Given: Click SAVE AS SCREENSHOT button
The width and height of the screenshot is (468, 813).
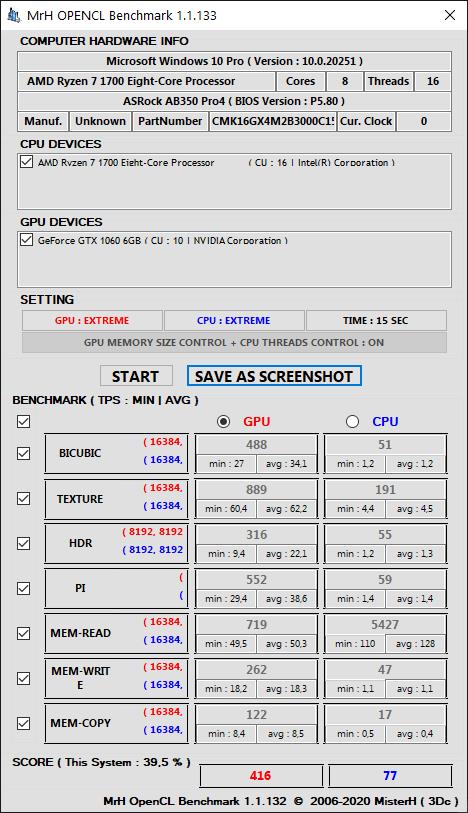Looking at the screenshot, I should tap(274, 376).
